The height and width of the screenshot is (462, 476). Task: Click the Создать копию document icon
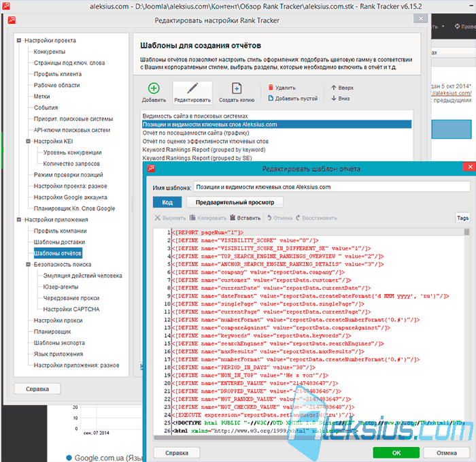(237, 88)
